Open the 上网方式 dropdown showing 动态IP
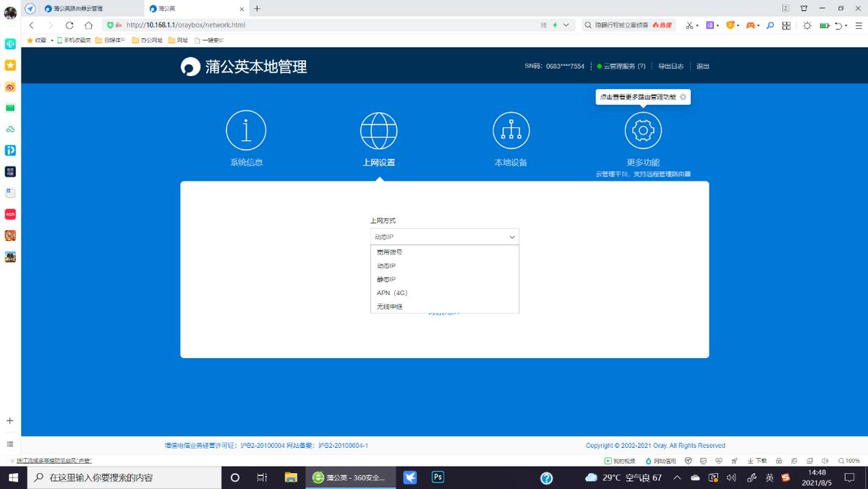Screen dimensions: 868x489 [444, 237]
